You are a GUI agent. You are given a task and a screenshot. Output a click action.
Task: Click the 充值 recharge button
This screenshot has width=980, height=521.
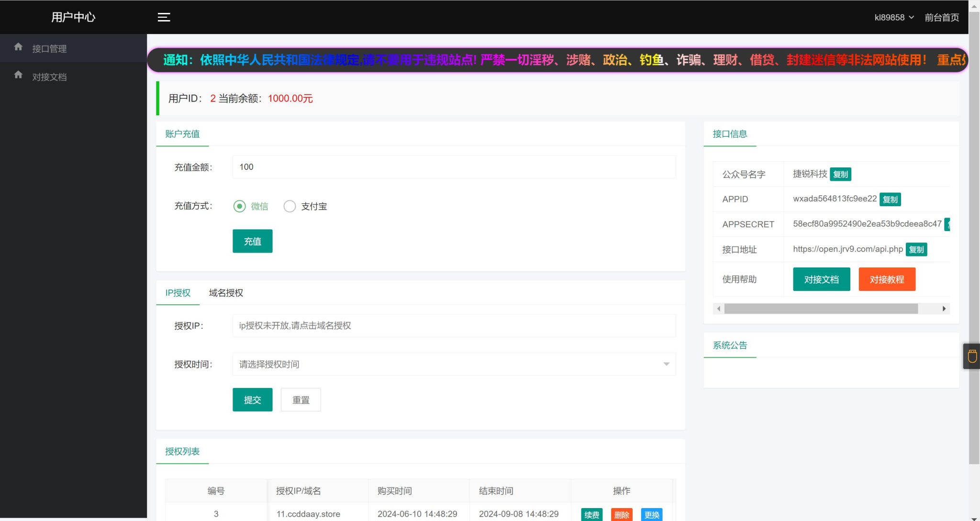[252, 241]
